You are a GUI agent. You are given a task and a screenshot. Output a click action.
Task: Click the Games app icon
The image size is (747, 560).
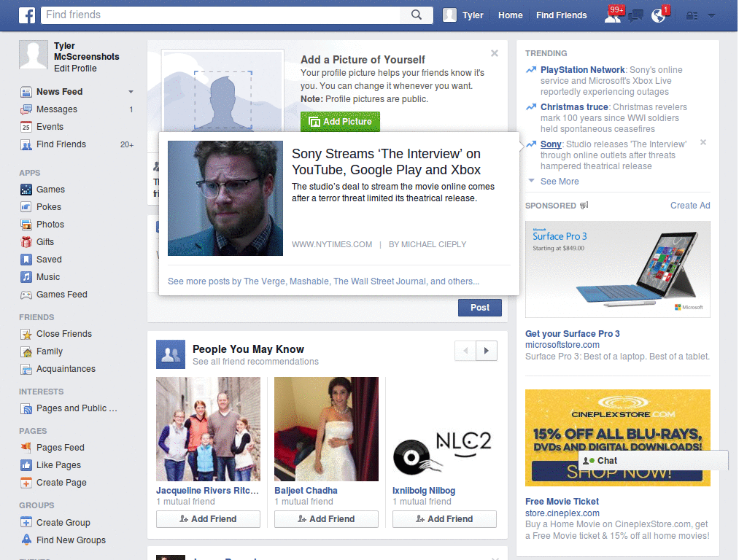point(26,190)
